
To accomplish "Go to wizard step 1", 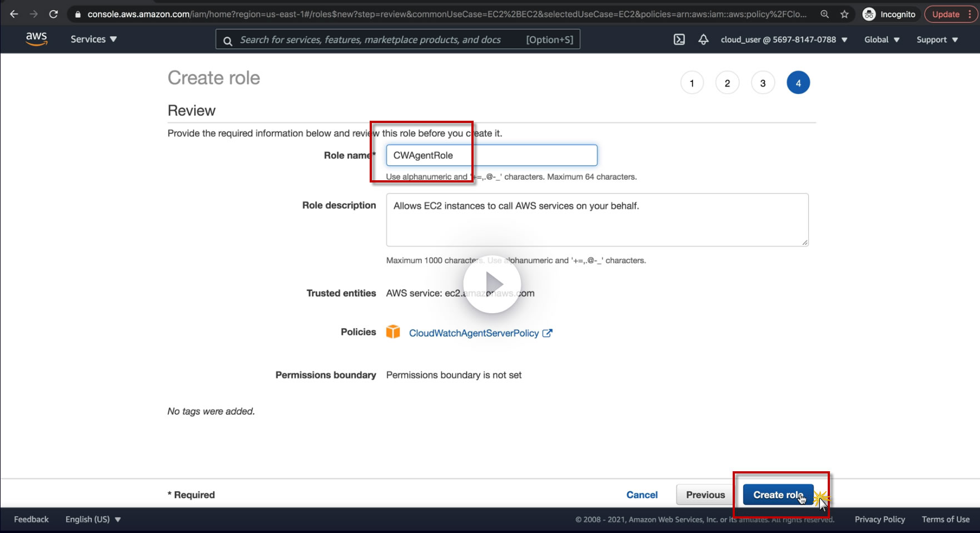I will 692,83.
